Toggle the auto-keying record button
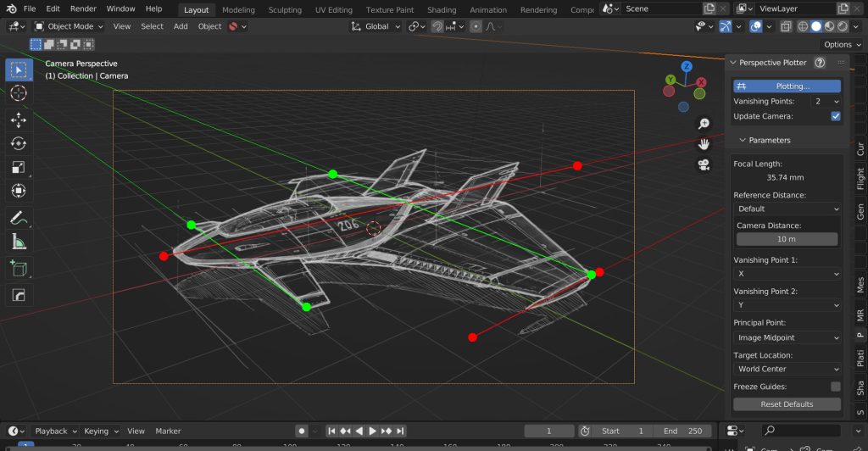Screen dimensions: 868x451 click(x=301, y=432)
